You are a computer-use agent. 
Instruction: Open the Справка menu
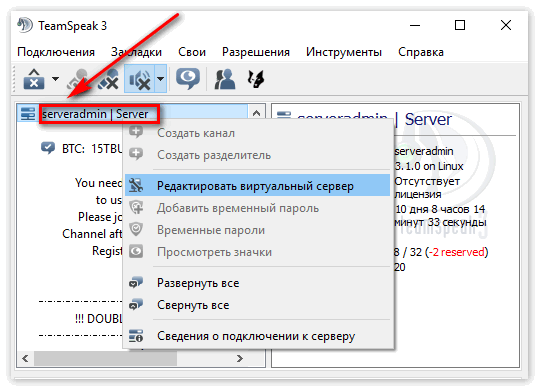(x=421, y=52)
